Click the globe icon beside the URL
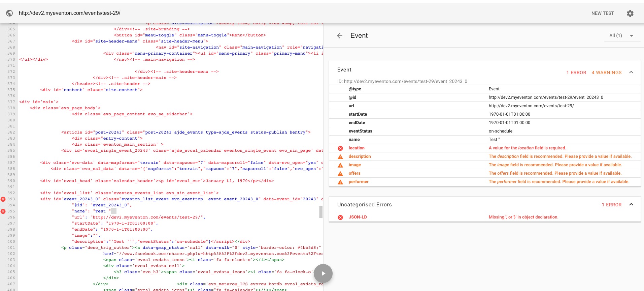The width and height of the screenshot is (644, 291). pos(9,13)
